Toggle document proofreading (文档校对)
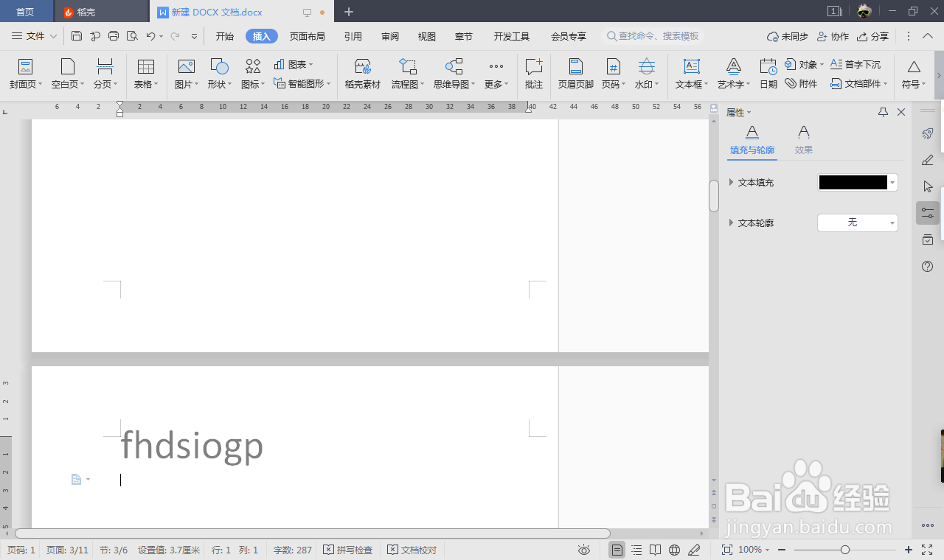 (412, 550)
